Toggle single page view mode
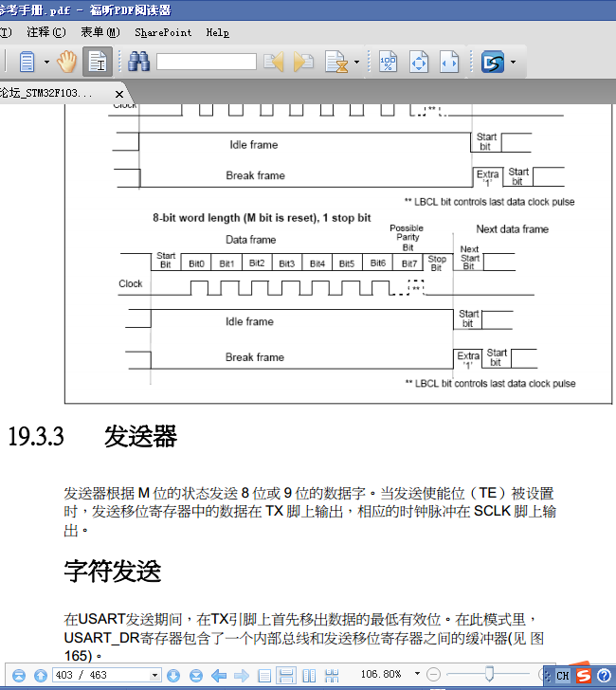The width and height of the screenshot is (616, 690). [x=264, y=675]
